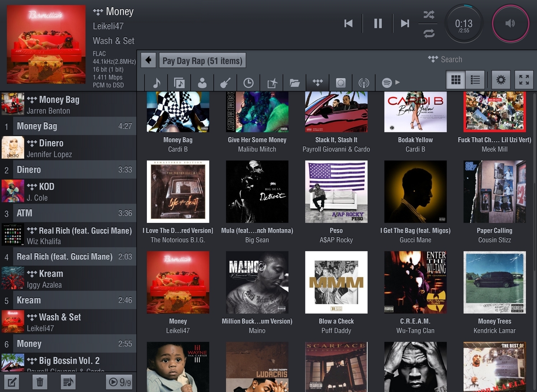Click the circular volume control

pos(510,23)
